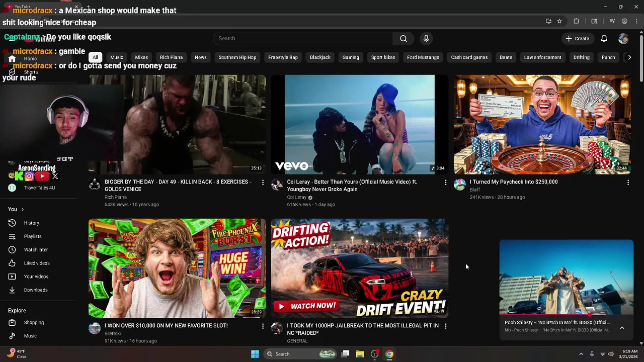Viewport: 644px width, 362px height.
Task: Select the Drifting chip
Action: [582, 57]
